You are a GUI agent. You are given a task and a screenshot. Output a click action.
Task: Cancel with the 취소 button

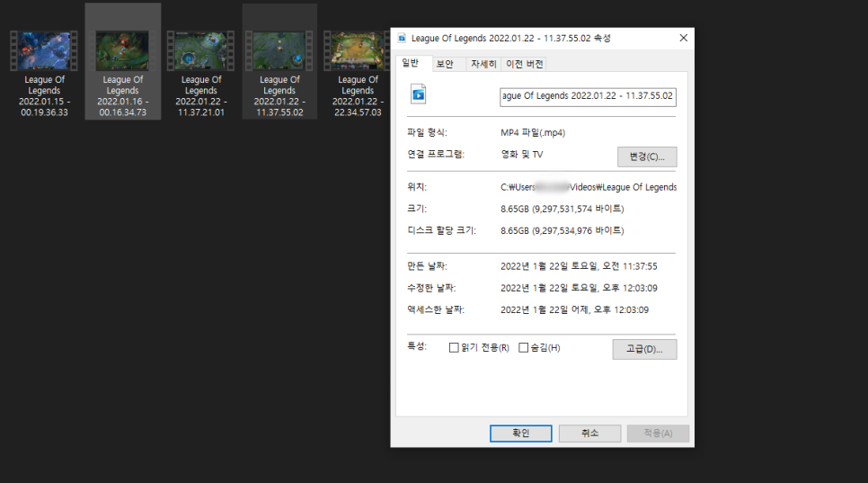[x=589, y=434]
